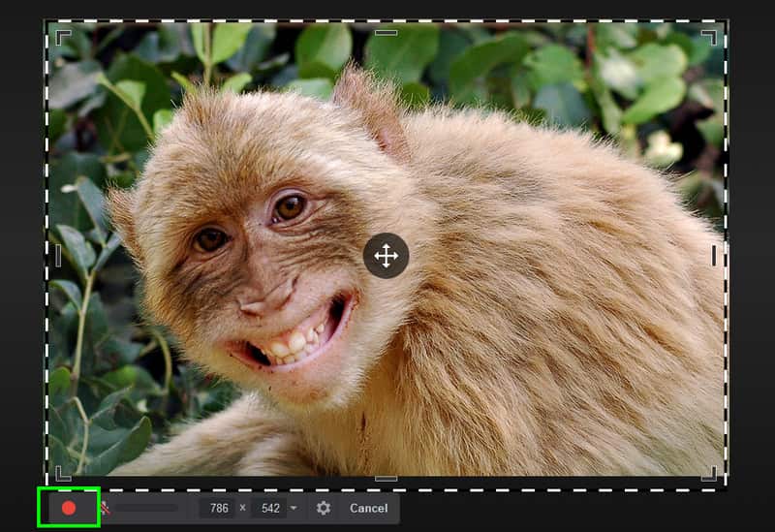Click the right edge resize handle
775x532 pixels.
click(714, 255)
